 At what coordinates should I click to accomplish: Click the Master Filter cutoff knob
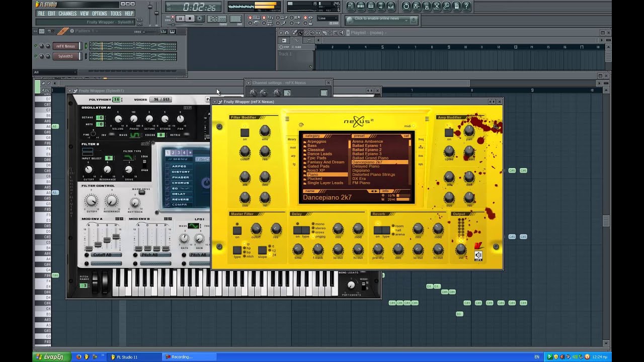click(x=256, y=229)
